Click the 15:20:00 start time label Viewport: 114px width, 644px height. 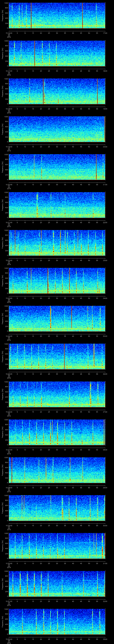[x=9, y=184]
